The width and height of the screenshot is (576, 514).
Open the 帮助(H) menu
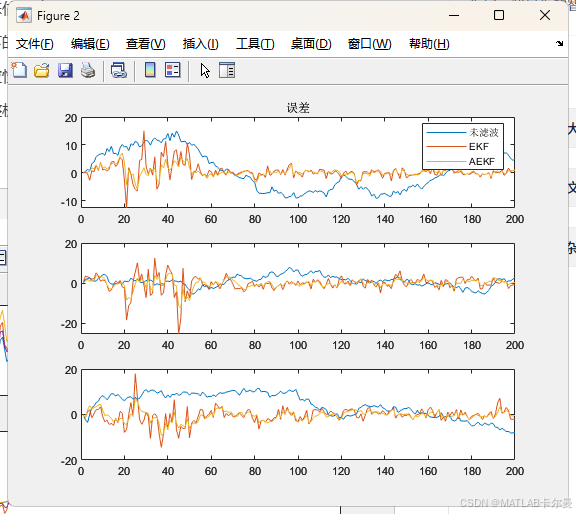(x=429, y=44)
